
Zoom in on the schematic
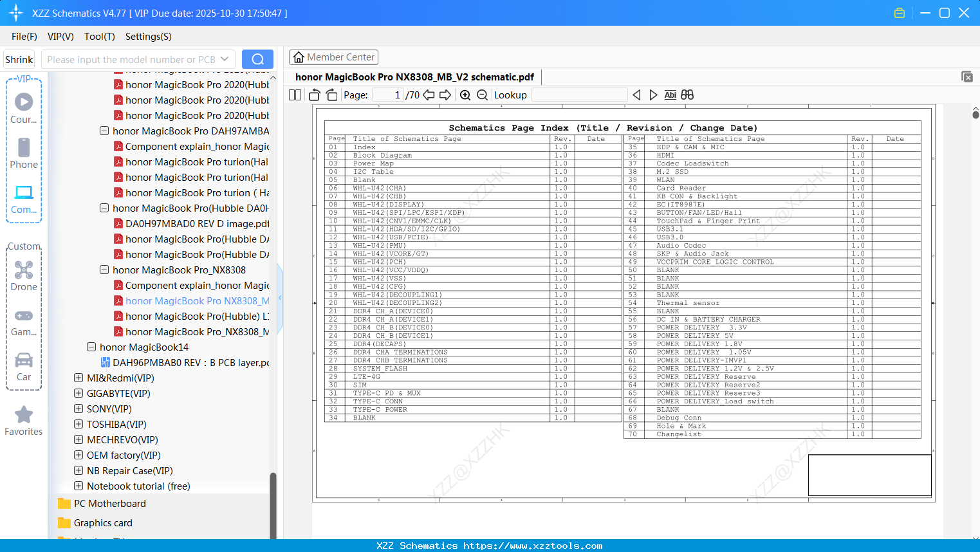465,95
